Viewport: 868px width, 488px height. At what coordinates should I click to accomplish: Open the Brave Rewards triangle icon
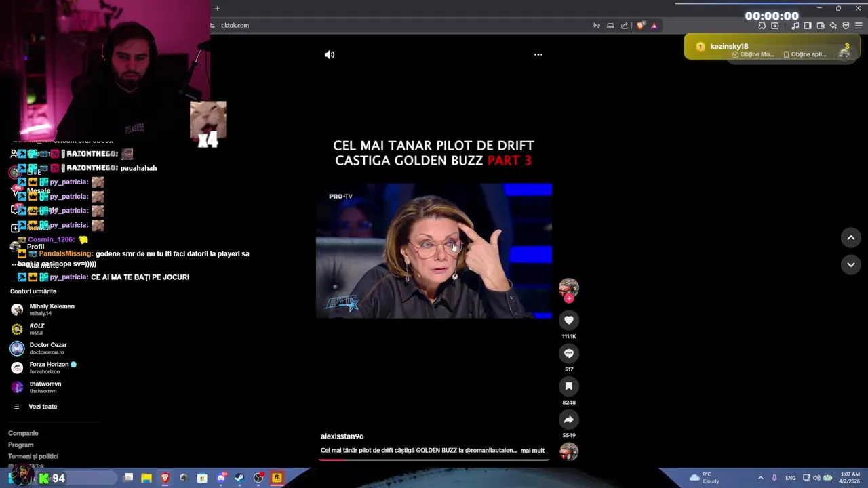[x=654, y=26]
